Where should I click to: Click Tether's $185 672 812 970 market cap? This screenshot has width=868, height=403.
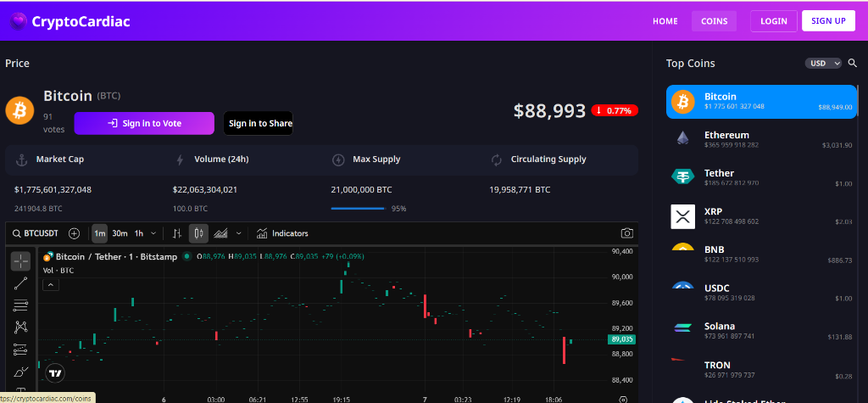[x=732, y=183]
